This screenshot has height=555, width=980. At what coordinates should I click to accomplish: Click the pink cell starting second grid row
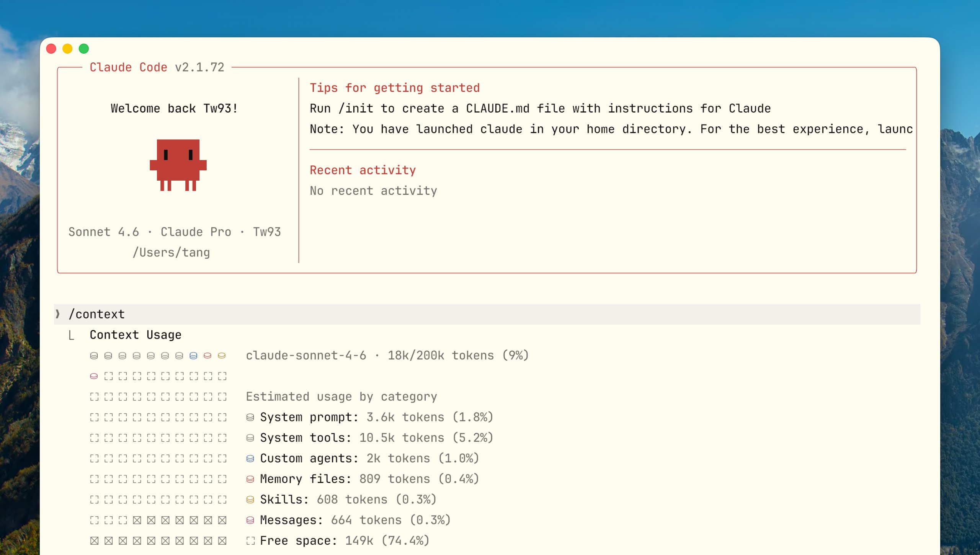click(x=94, y=376)
